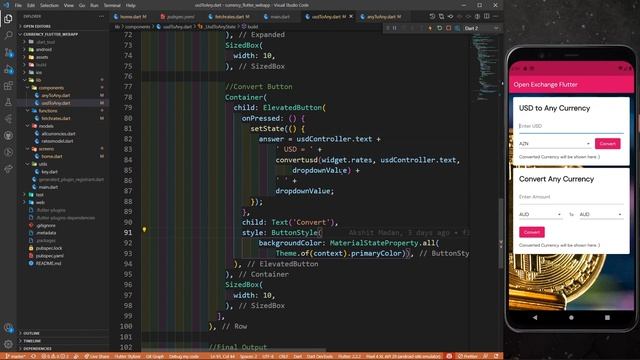640x360 pixels.
Task: Tap the emulator Recents square button
Action: coord(607,317)
